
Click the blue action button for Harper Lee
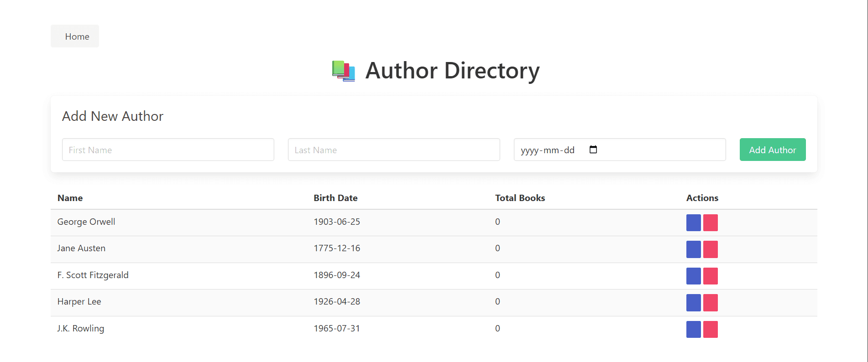(x=693, y=303)
